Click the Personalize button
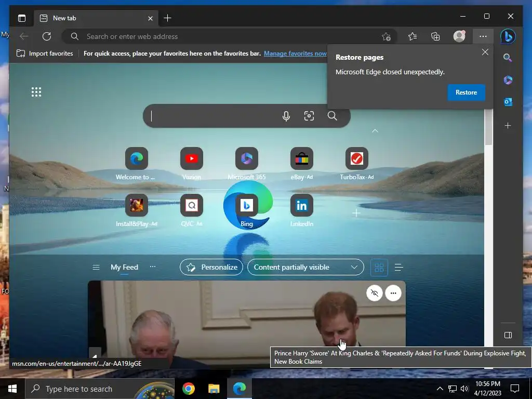Screen dimensions: 532x399 [211, 268]
